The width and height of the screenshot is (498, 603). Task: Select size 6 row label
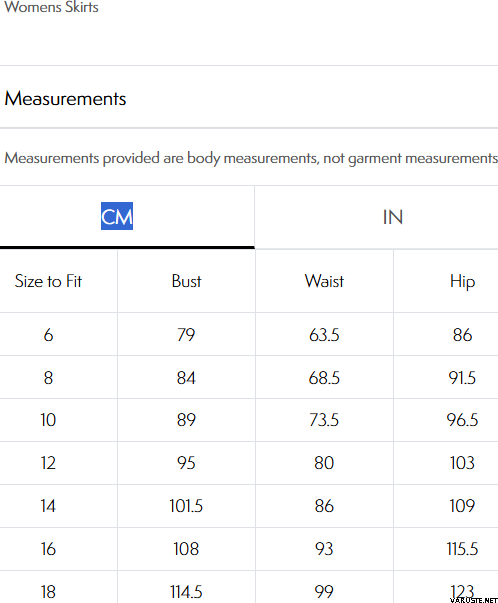(48, 335)
